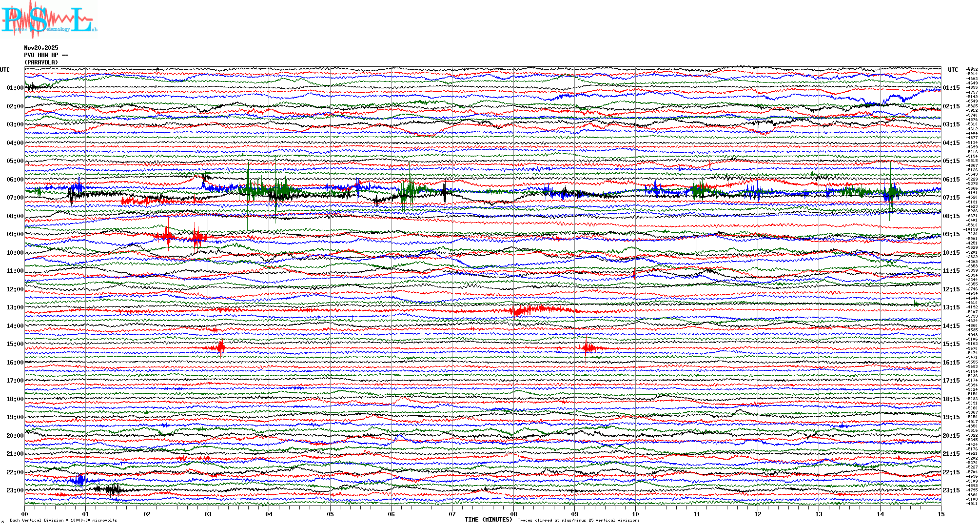Image resolution: width=980 pixels, height=527 pixels.
Task: Select the 06:00 hour label on left
Action: tap(15, 180)
